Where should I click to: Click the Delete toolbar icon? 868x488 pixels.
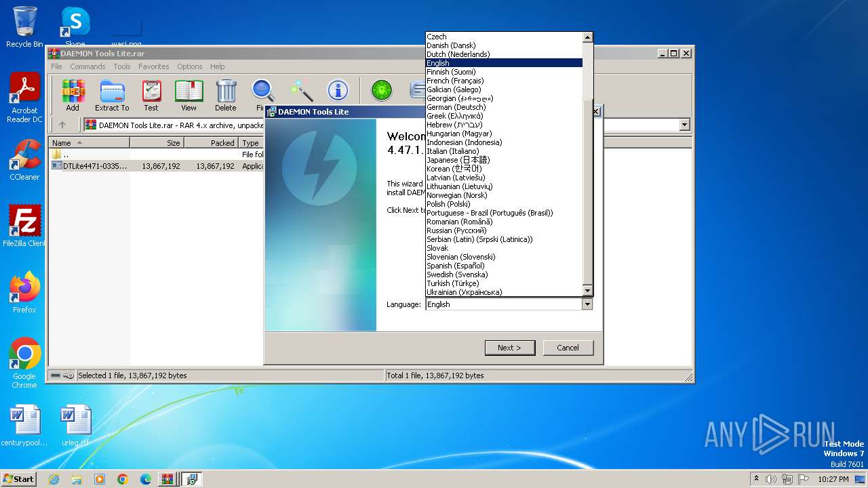(226, 95)
